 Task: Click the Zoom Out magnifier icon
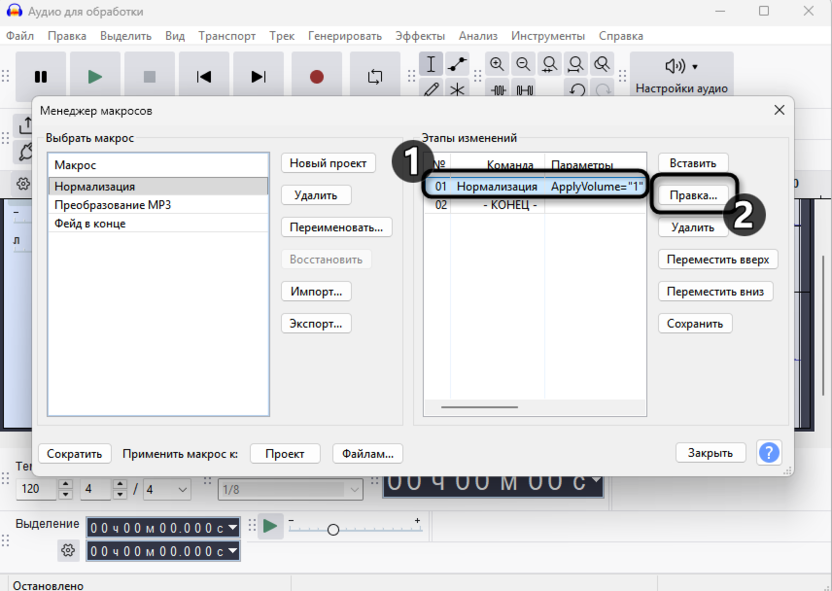point(523,64)
